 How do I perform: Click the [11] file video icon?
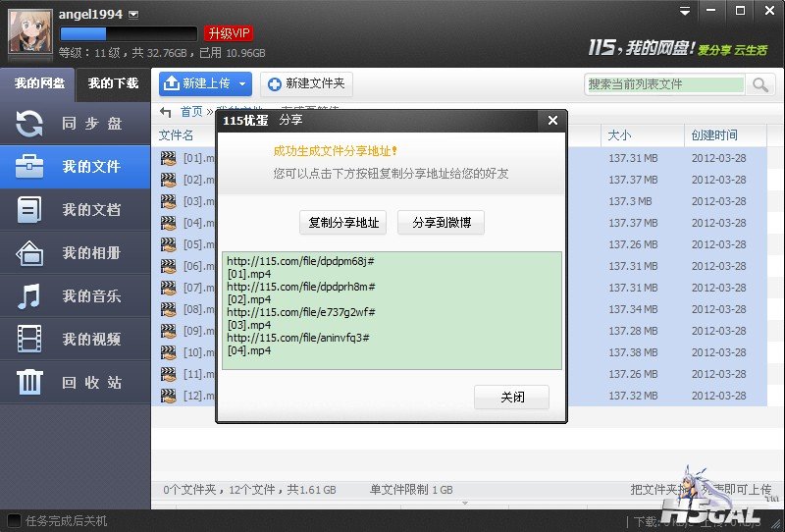(x=169, y=374)
